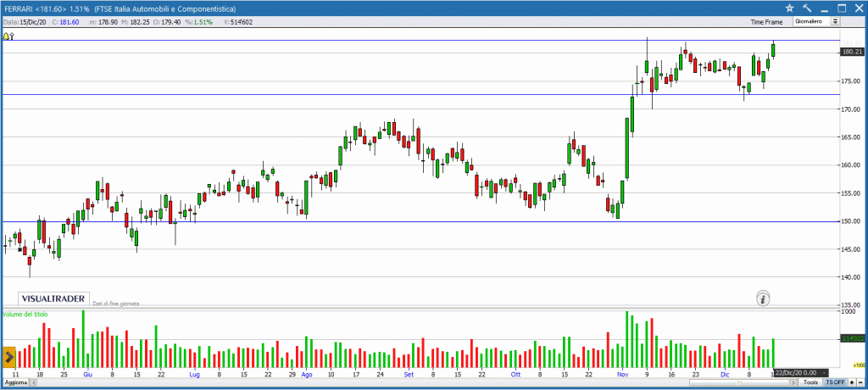This screenshot has height=390, width=868.
Task: Click the 'Dati di fine giornata' text
Action: point(116,304)
